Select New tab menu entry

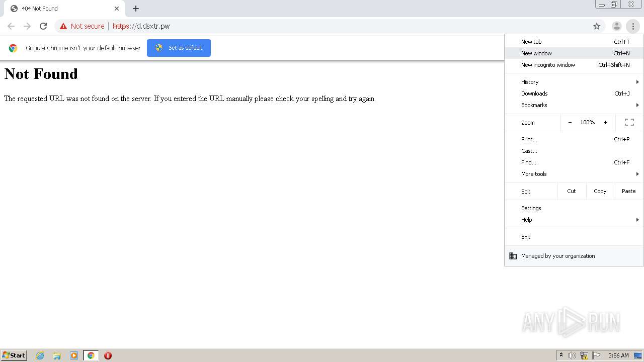point(574,42)
